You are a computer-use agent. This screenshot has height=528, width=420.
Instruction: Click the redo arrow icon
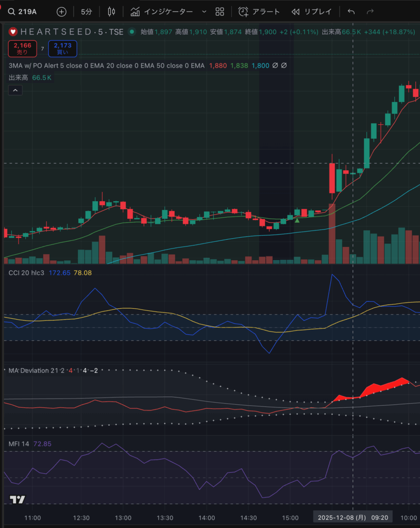click(370, 11)
